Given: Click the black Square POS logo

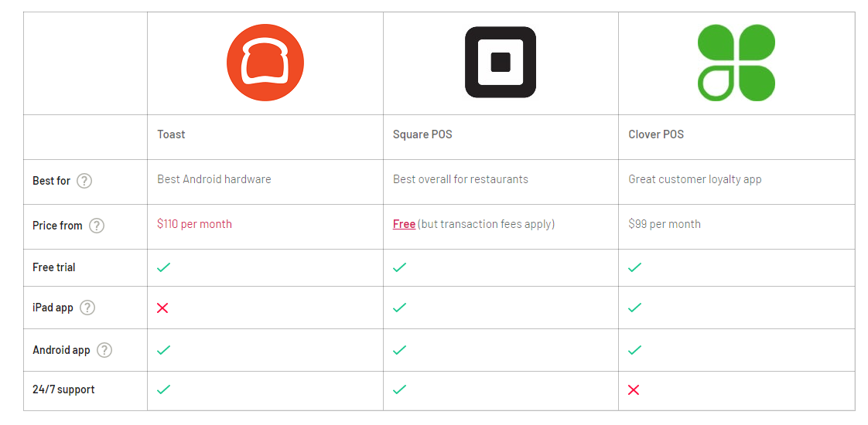Looking at the screenshot, I should [x=501, y=63].
